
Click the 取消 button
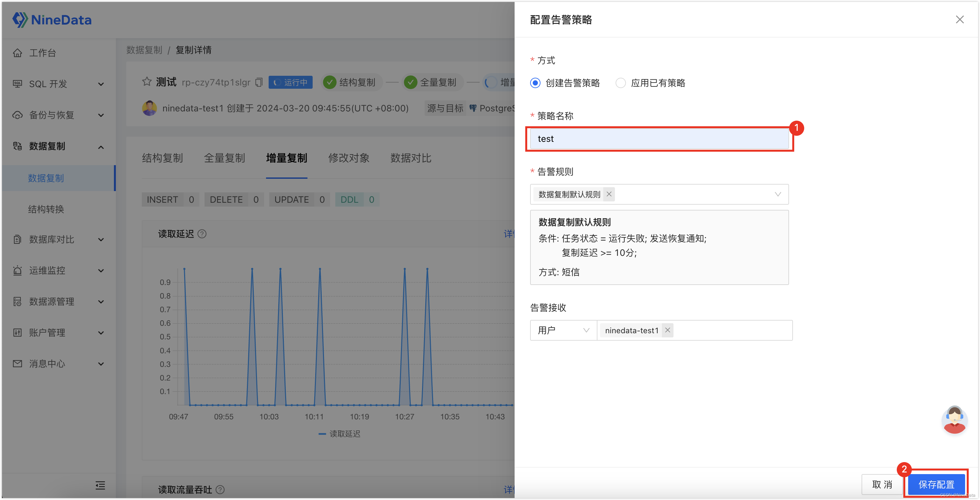(x=882, y=484)
